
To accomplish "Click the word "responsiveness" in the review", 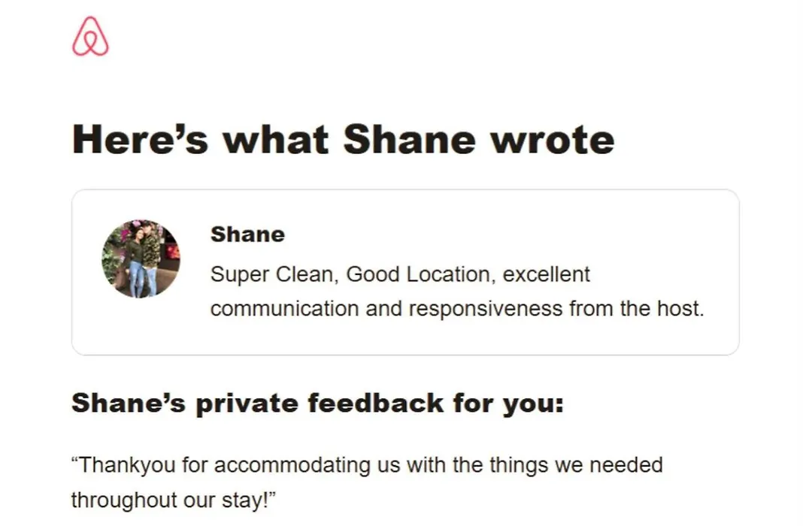I will coord(485,309).
